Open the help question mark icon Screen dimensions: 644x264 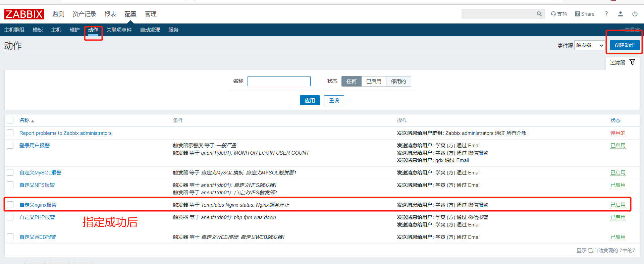pos(606,14)
